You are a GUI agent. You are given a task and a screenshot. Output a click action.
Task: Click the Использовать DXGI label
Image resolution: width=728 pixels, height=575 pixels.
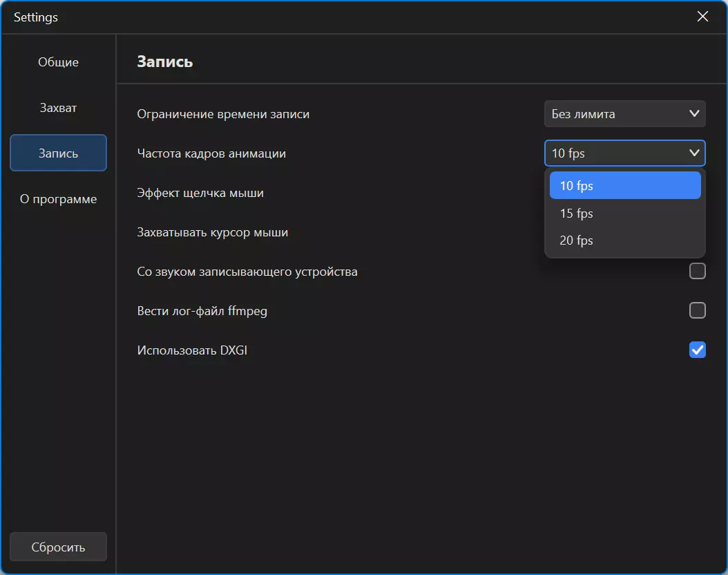point(192,350)
